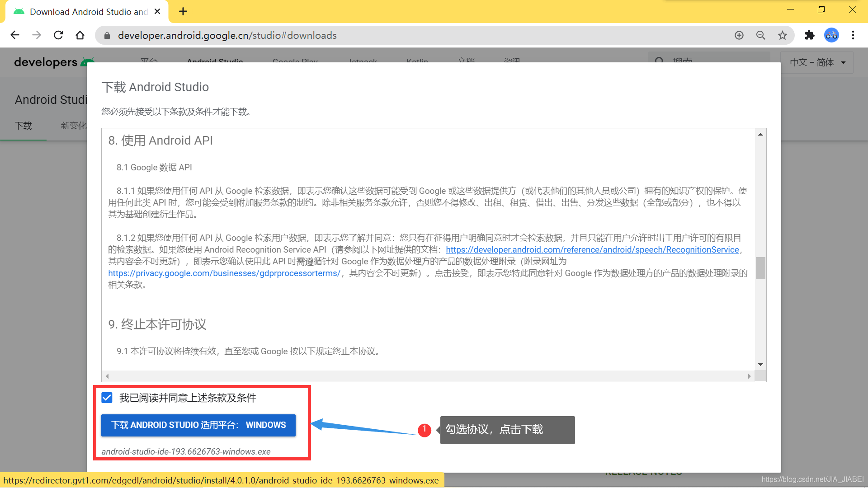Click the install/add circle-plus icon in address bar

739,35
